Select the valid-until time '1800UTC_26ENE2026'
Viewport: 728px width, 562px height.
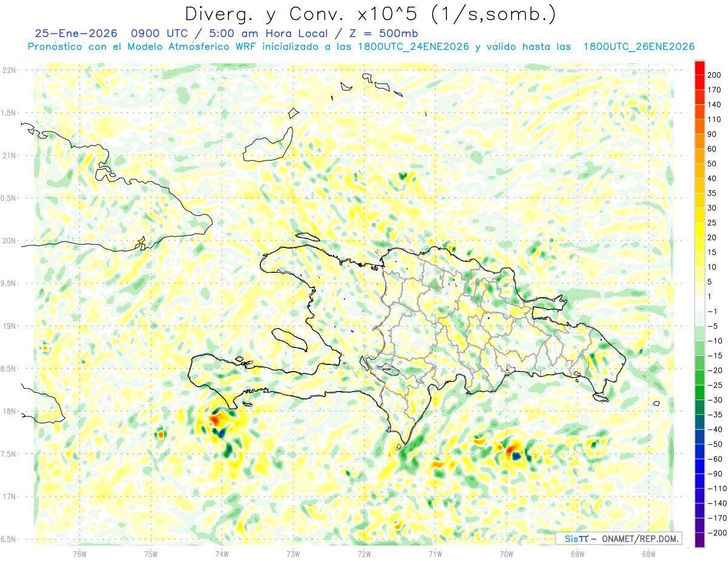[639, 47]
